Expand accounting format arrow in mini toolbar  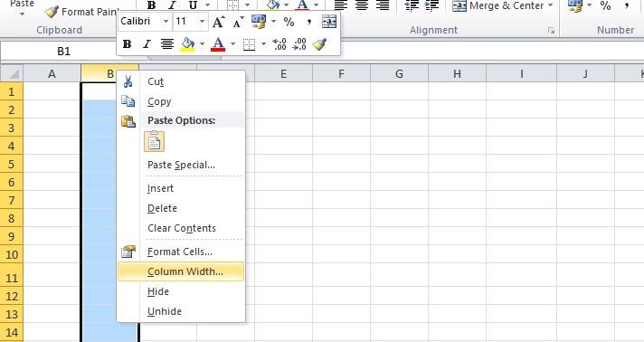pyautogui.click(x=273, y=22)
